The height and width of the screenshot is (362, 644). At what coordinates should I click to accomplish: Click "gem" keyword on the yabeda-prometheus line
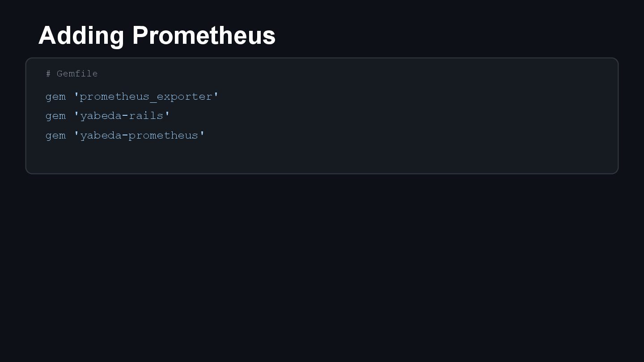click(x=55, y=136)
